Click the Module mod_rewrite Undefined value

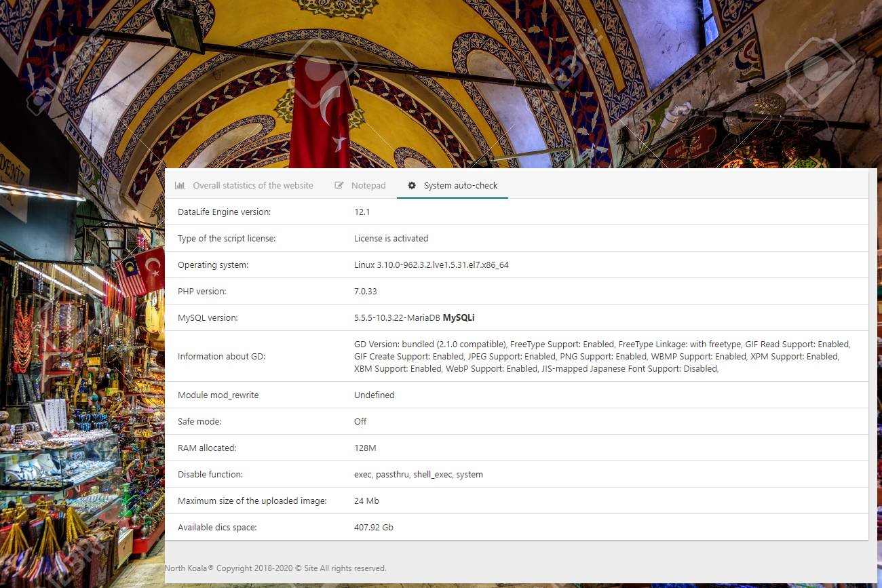(374, 395)
